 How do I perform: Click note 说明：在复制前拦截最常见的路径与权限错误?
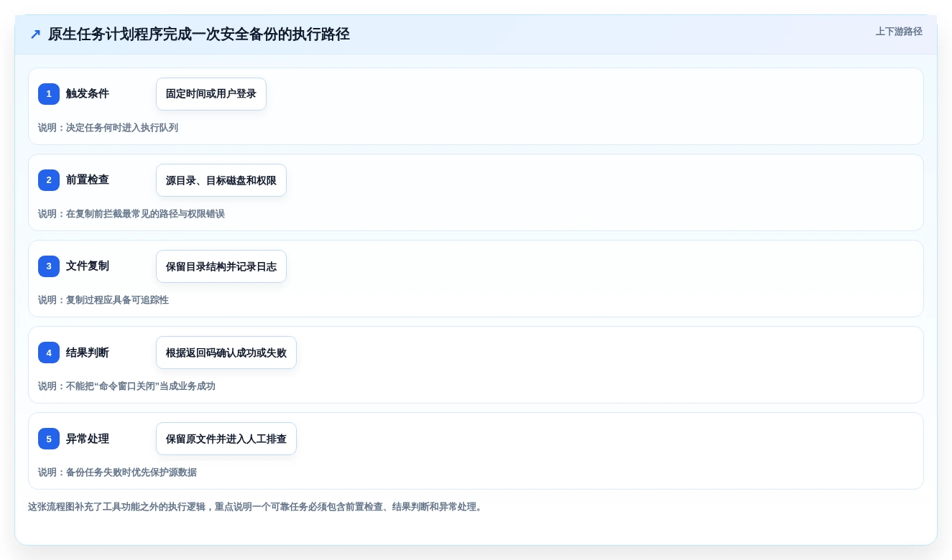pos(131,214)
